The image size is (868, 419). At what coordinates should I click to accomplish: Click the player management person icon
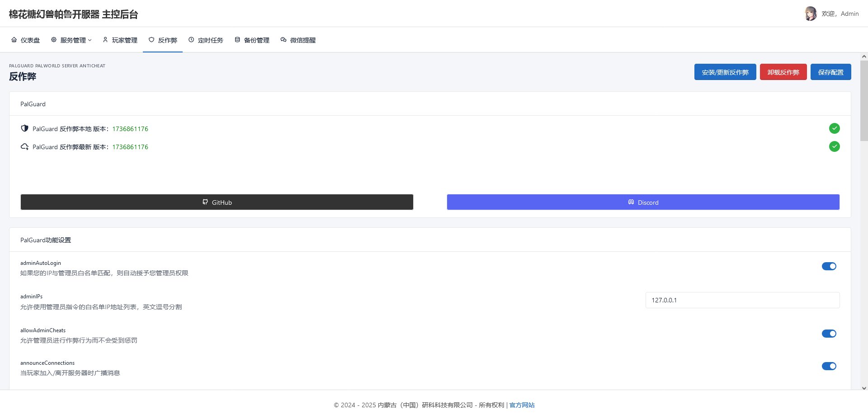105,40
